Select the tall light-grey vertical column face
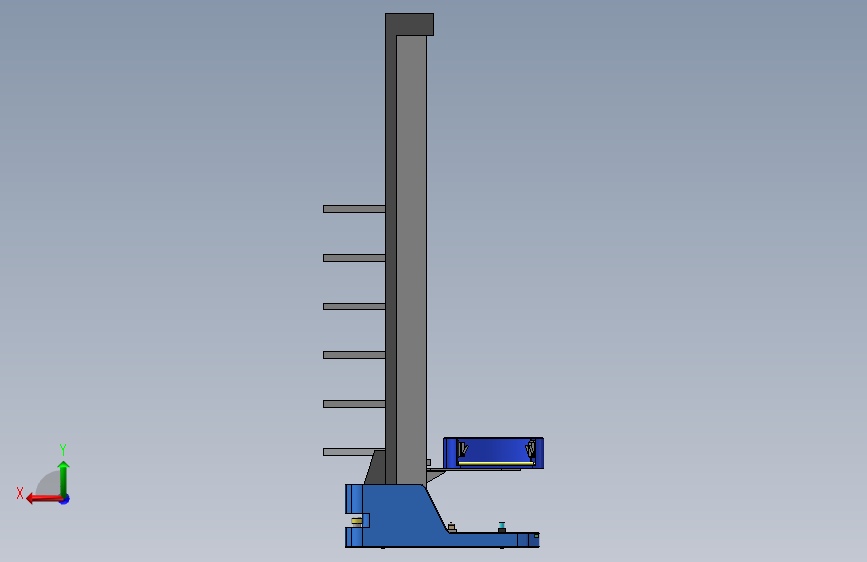This screenshot has width=867, height=562. tap(411, 260)
